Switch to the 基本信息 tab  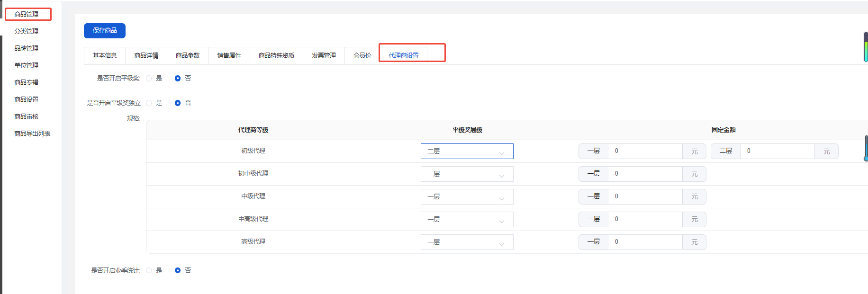105,56
